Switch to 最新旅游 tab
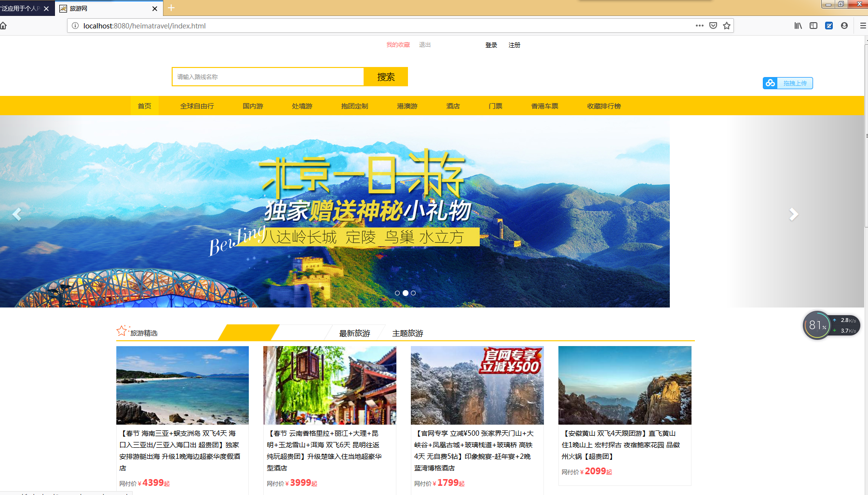 click(355, 333)
